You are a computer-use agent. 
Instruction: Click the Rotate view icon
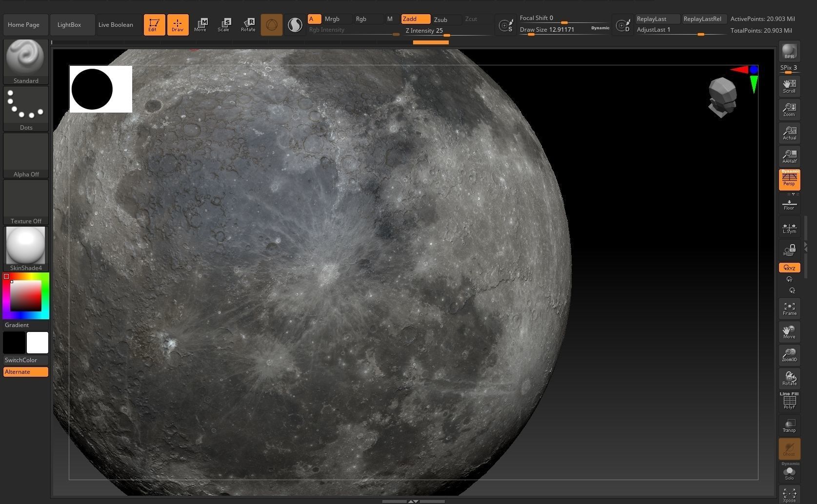click(x=789, y=379)
